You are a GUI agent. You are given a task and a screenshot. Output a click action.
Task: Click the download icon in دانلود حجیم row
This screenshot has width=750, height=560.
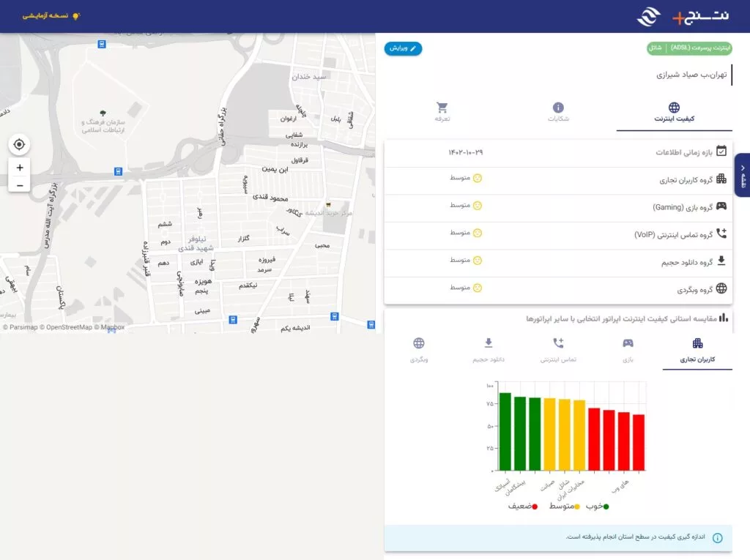click(721, 261)
